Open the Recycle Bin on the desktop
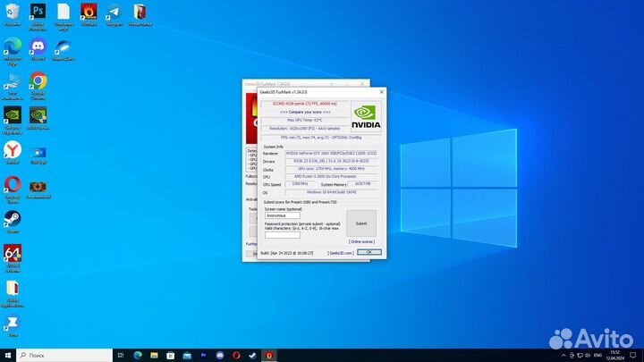The width and height of the screenshot is (644, 362). pos(13,12)
